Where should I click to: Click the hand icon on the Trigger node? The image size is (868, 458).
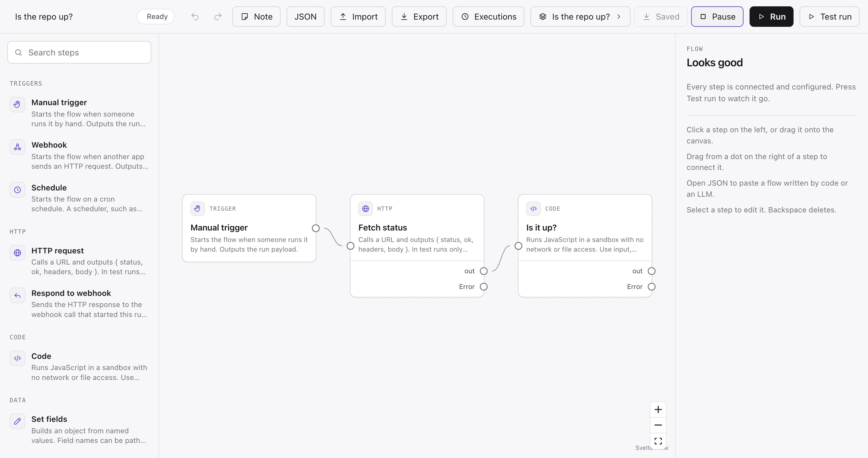pyautogui.click(x=197, y=209)
